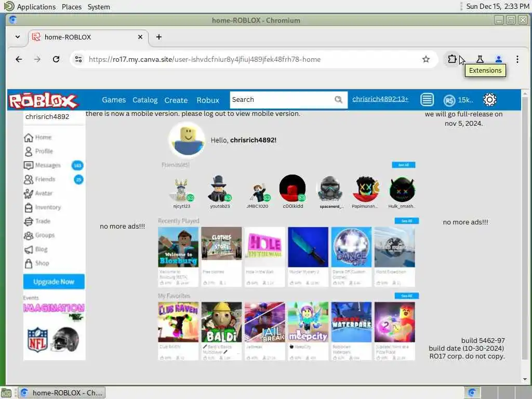Viewport: 532px width, 399px height.
Task: Click the Chromium Extensions puzzle icon
Action: (451, 59)
